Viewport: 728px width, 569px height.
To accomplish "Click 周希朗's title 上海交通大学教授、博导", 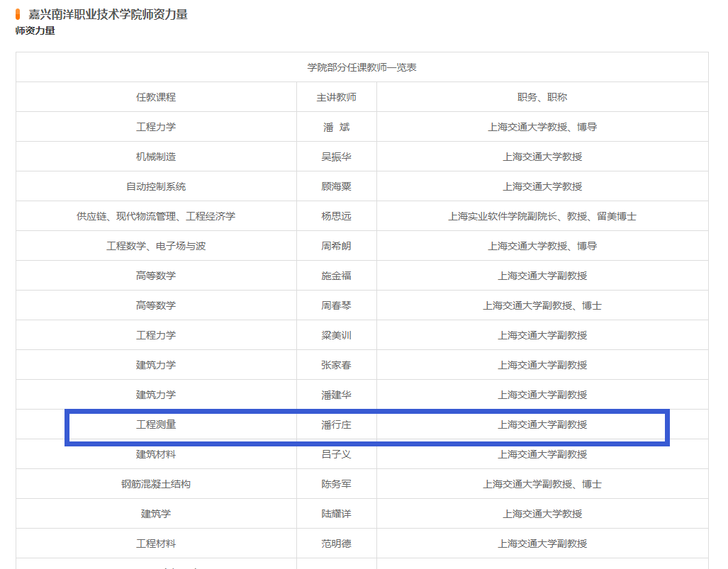I will [x=542, y=245].
